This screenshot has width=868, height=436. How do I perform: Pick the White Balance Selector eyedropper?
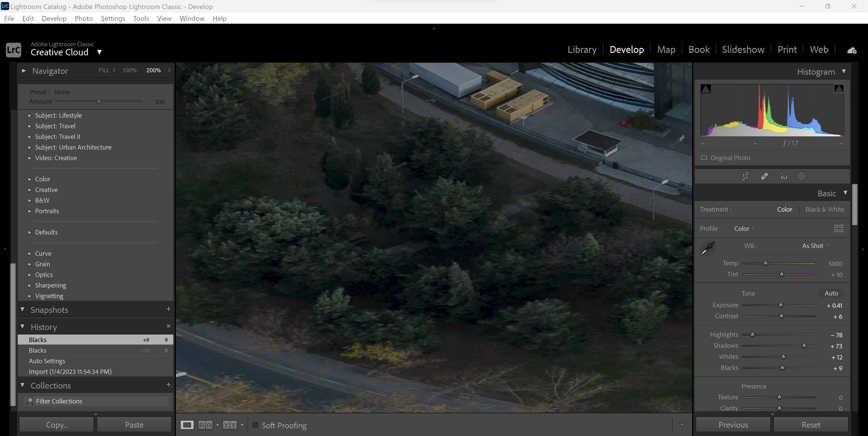(707, 248)
